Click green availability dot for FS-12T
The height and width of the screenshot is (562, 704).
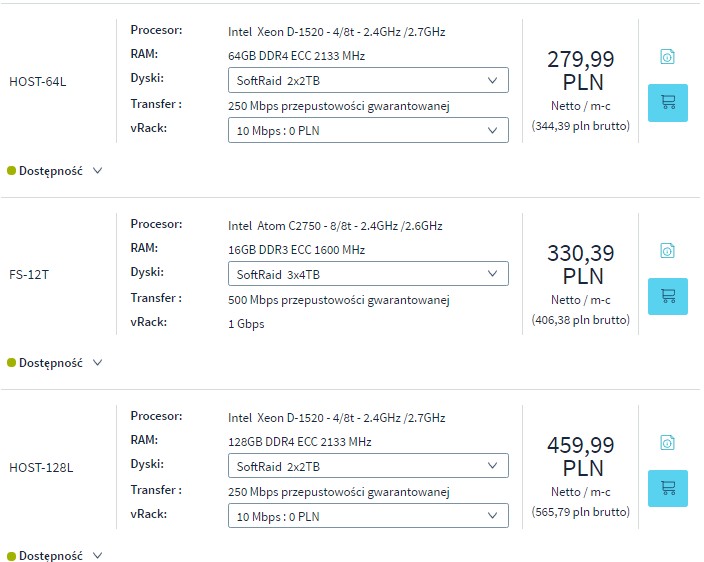click(x=12, y=363)
